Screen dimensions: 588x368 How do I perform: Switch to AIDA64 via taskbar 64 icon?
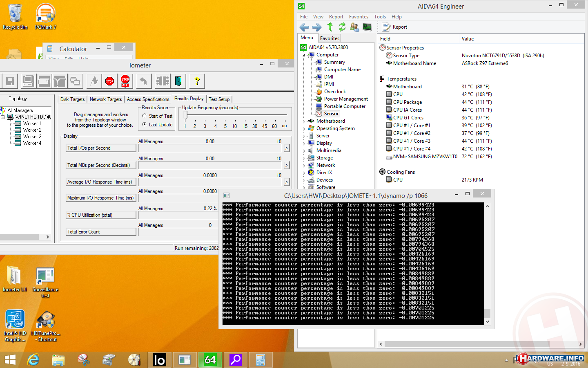click(x=210, y=360)
